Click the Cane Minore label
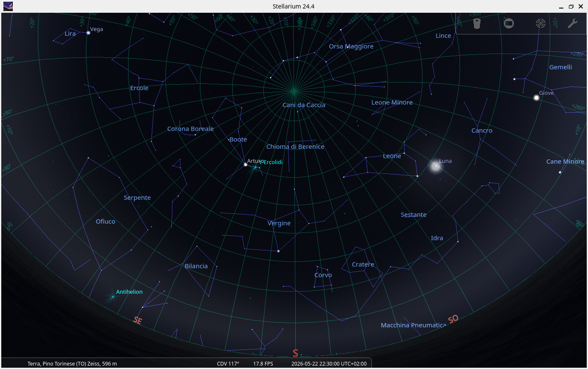This screenshot has height=369, width=588. [x=565, y=162]
